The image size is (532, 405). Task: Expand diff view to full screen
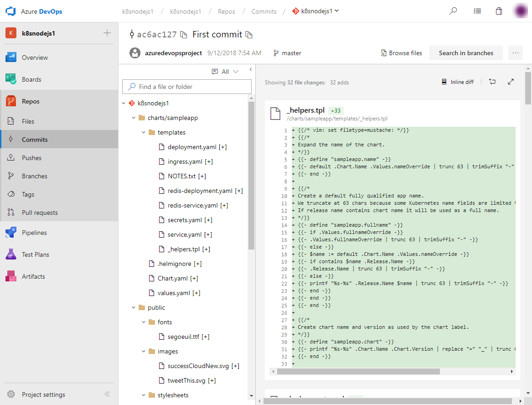(x=511, y=82)
